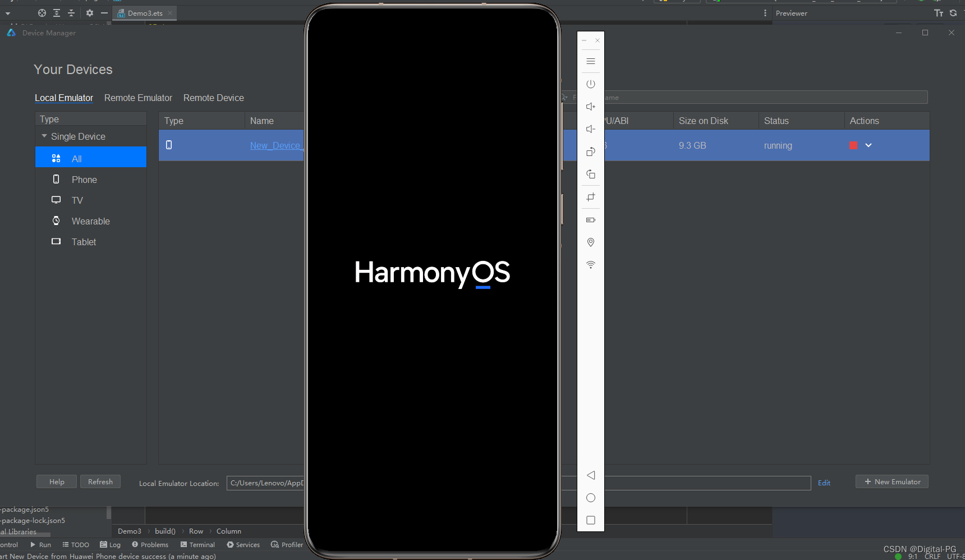
Task: Create a New Emulator
Action: click(x=892, y=481)
